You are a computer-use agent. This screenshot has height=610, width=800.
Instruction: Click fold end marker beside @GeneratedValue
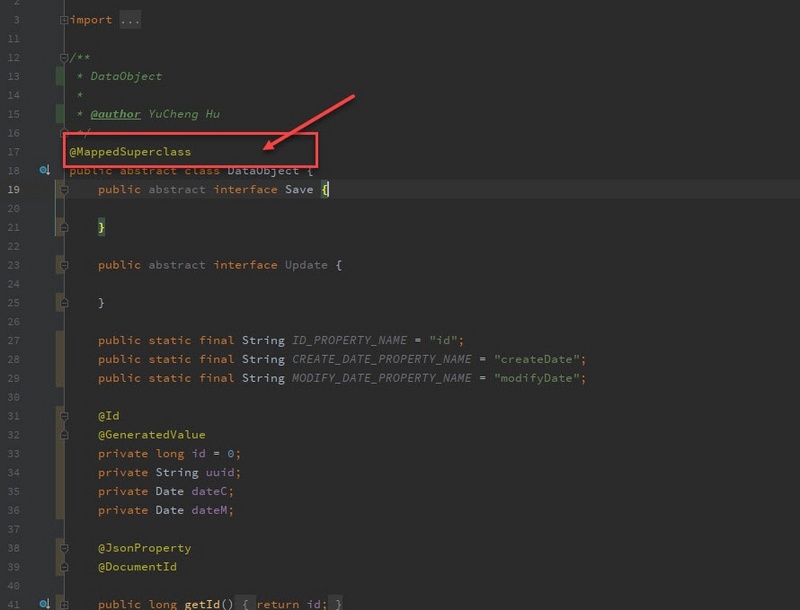[x=64, y=435]
